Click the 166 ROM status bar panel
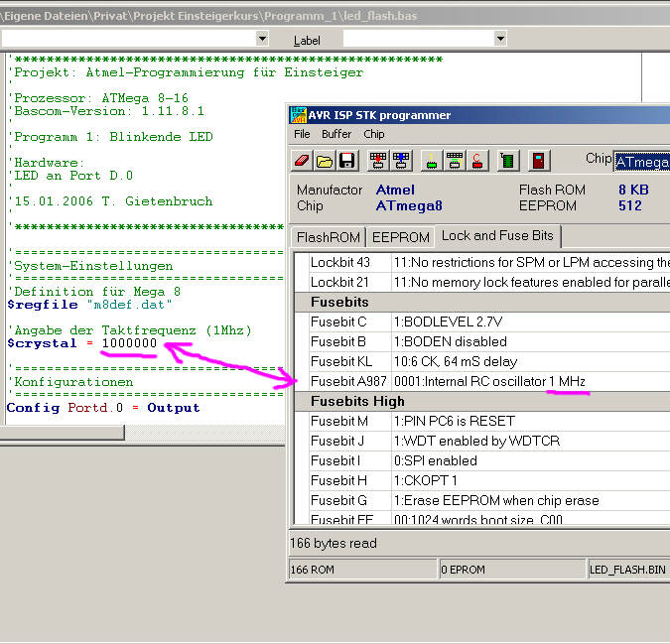Screen dimensions: 670x644 coord(363,570)
